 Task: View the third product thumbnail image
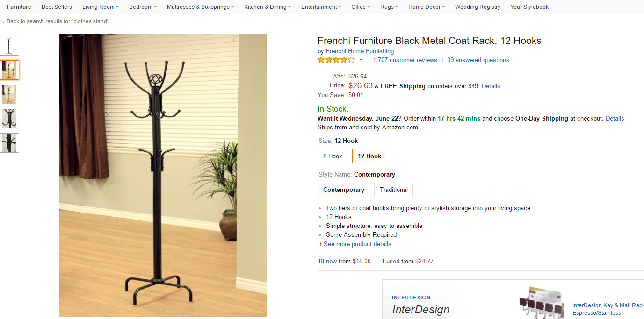(x=9, y=94)
